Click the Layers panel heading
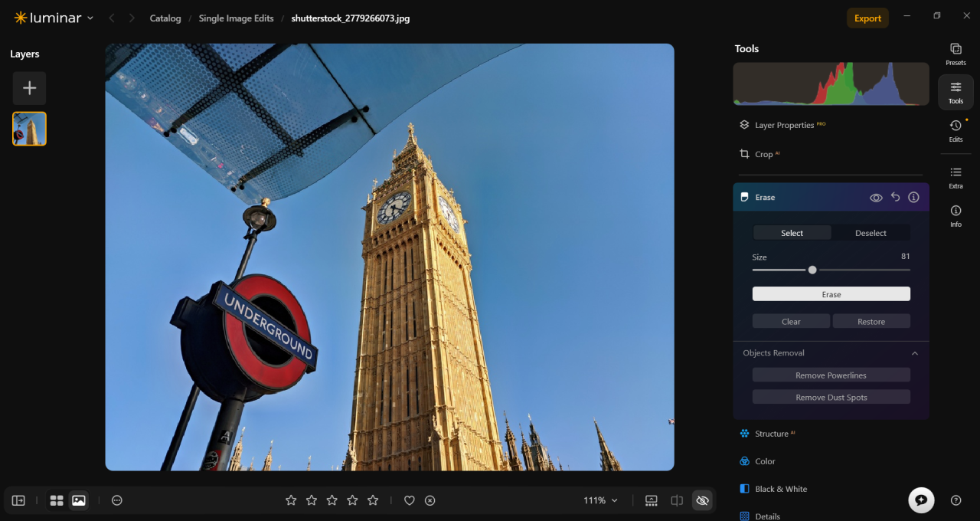980x521 pixels. [24, 54]
